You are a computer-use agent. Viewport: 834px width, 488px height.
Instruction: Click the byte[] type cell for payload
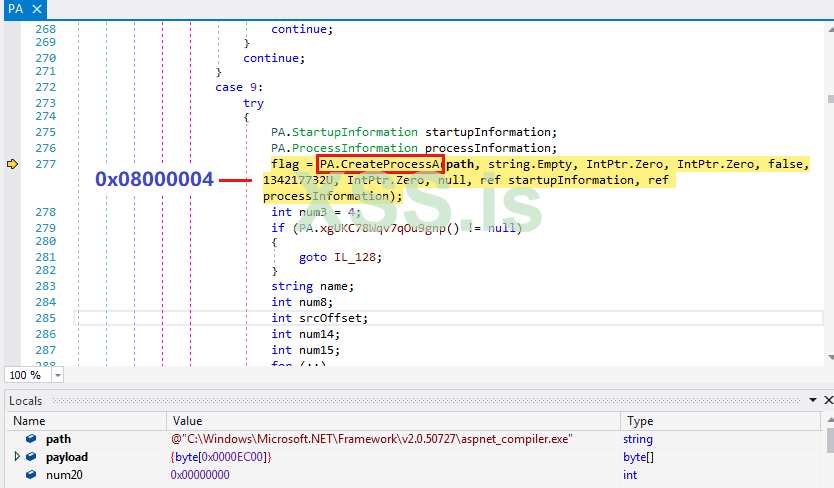click(638, 457)
